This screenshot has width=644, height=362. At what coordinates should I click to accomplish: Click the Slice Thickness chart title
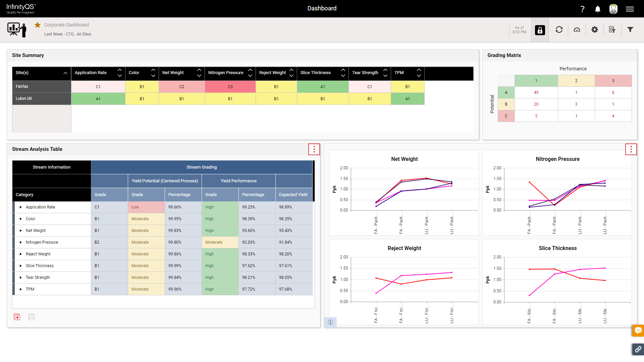tap(557, 248)
